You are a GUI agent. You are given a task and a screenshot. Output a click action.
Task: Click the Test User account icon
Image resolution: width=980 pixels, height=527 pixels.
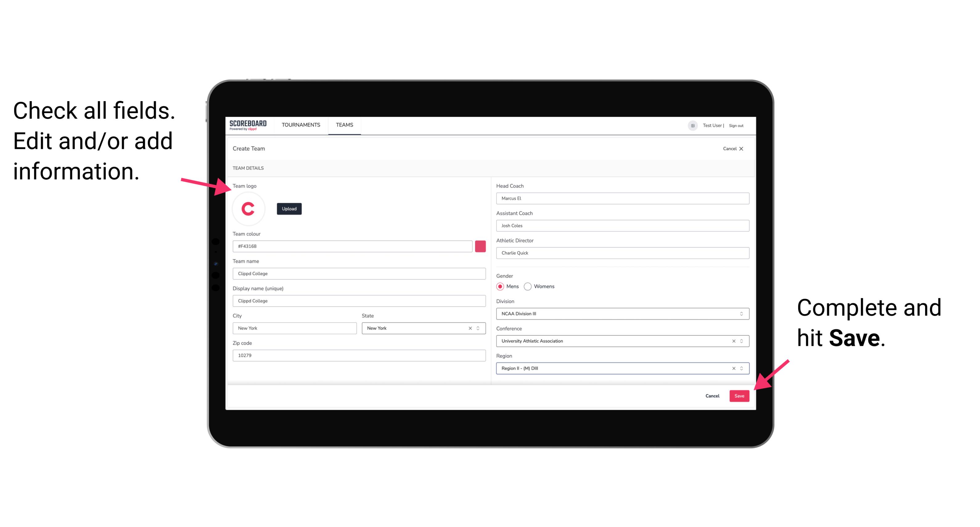tap(690, 125)
